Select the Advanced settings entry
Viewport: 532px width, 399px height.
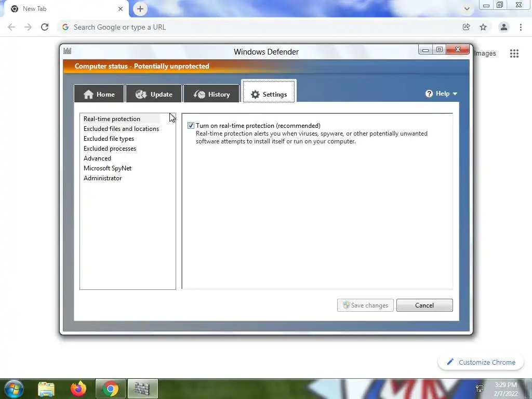click(x=97, y=158)
